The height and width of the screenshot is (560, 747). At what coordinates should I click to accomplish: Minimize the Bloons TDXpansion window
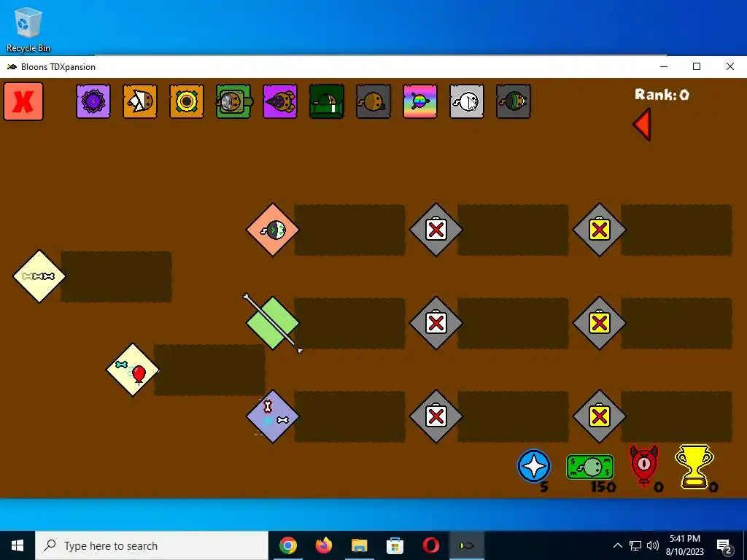(x=664, y=66)
